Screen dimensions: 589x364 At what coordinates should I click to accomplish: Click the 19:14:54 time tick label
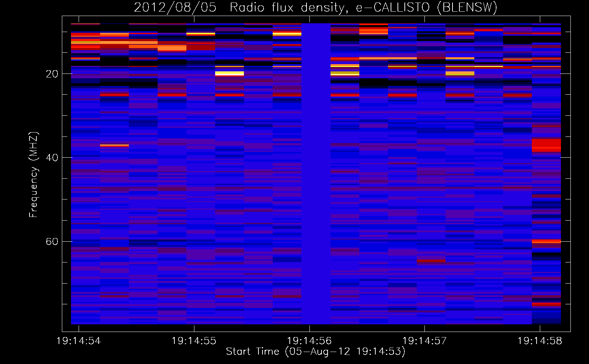[x=79, y=341]
